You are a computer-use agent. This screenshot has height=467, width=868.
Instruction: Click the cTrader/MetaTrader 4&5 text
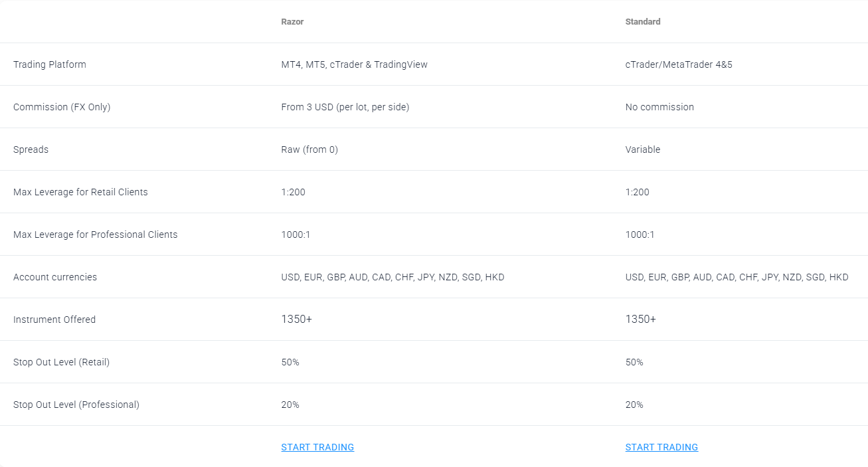[679, 64]
